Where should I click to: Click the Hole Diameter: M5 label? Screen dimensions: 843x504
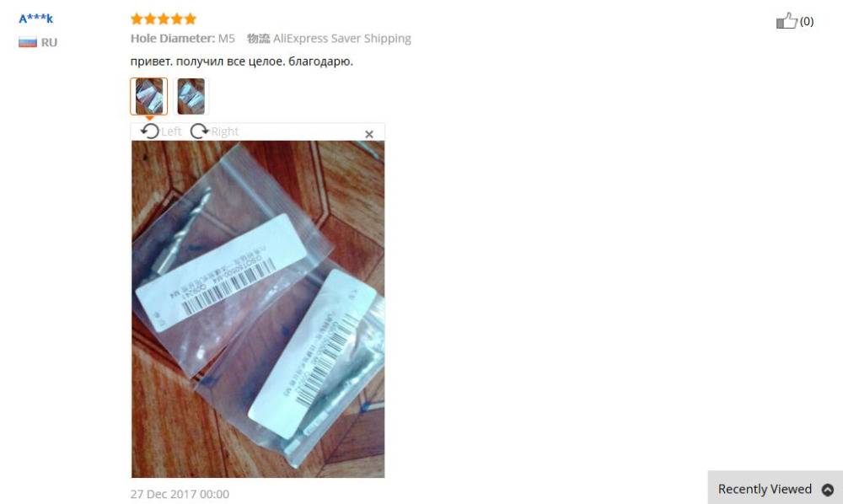coord(183,39)
